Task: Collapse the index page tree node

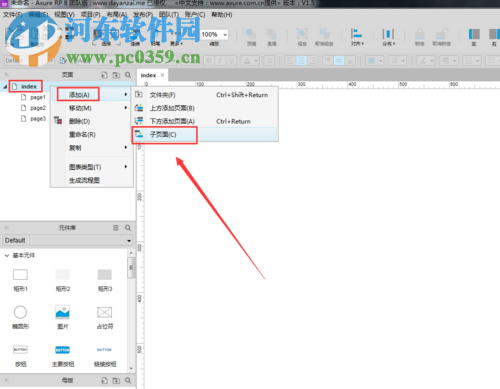Action: pyautogui.click(x=5, y=87)
